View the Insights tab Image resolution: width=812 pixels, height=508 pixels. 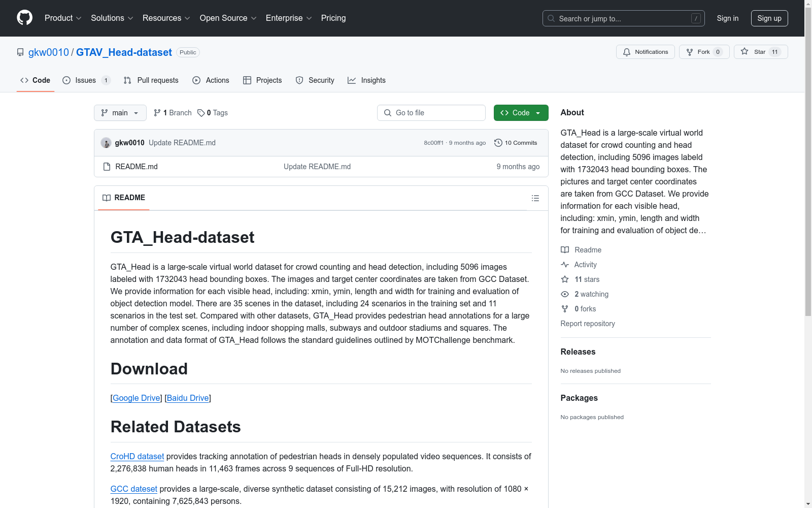coord(366,80)
